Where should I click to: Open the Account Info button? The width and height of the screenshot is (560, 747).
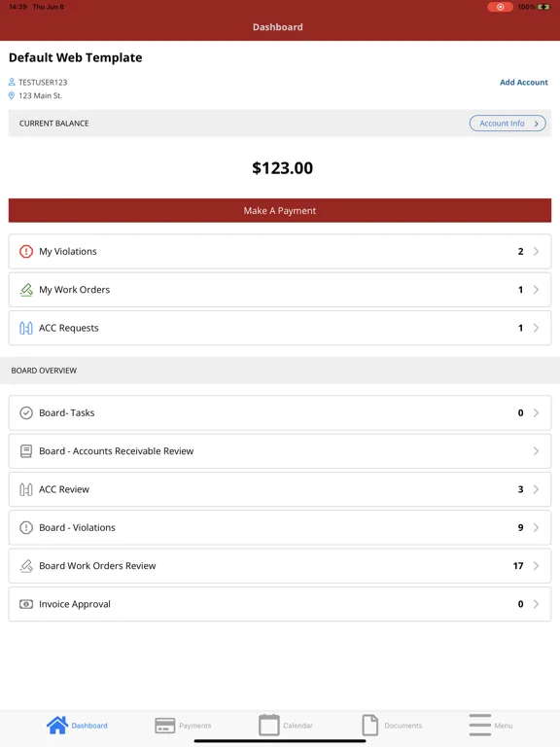pyautogui.click(x=507, y=123)
